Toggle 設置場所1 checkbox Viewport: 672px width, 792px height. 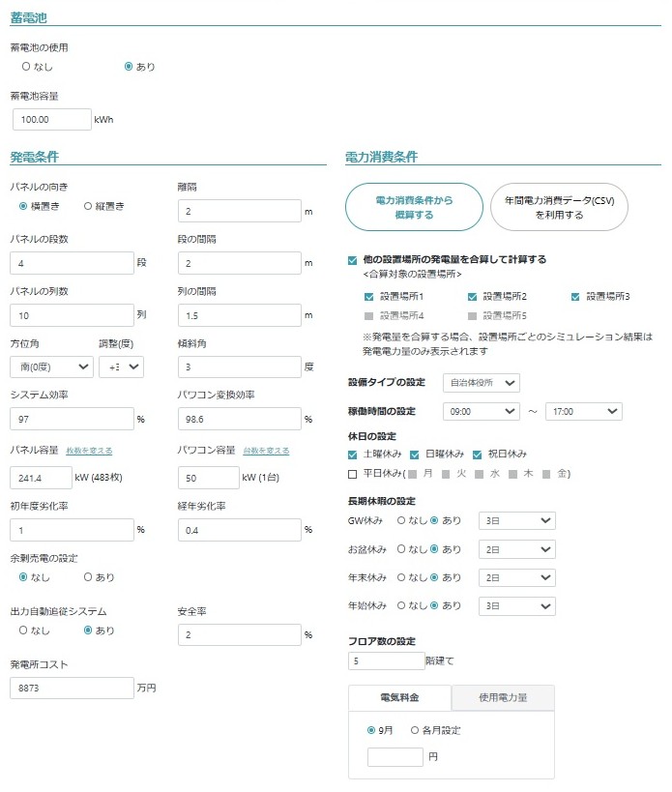369,297
